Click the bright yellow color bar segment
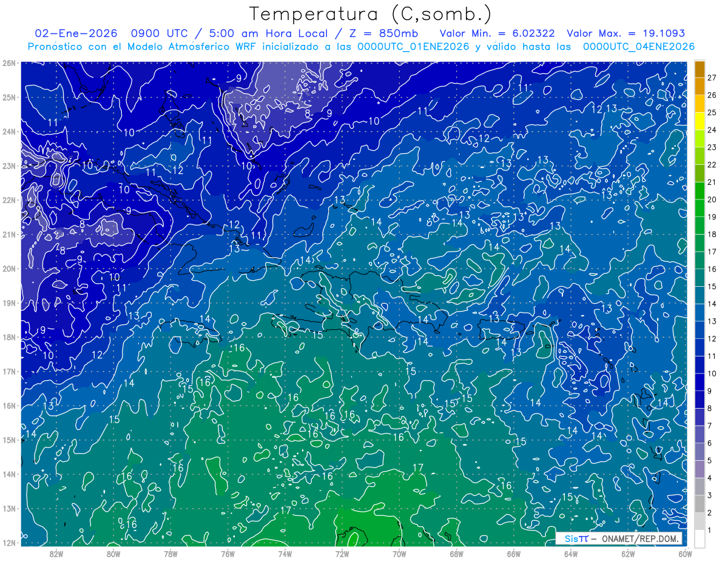 [x=699, y=121]
